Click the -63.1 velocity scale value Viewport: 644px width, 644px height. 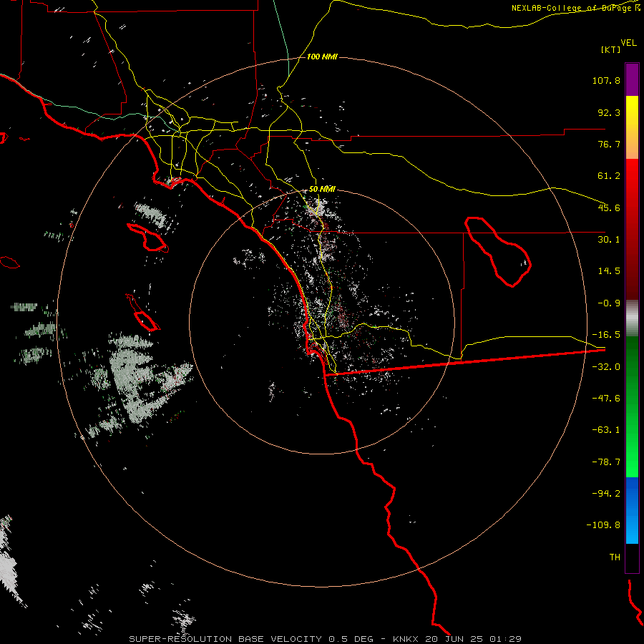(606, 430)
